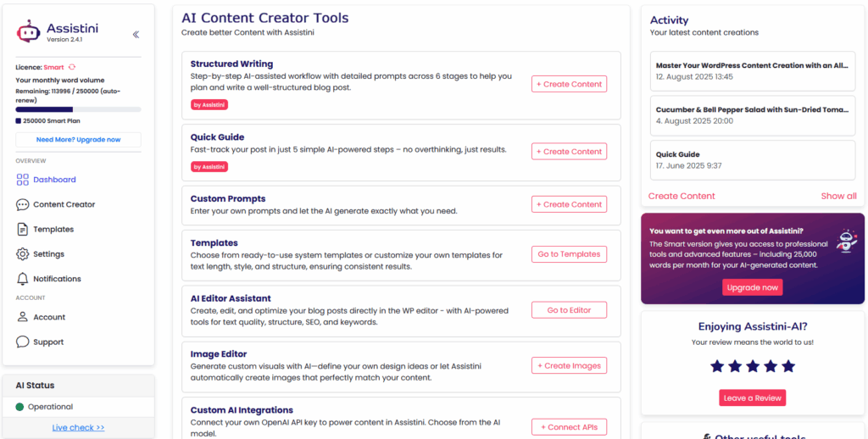Select the first review star
868x439 pixels.
(x=717, y=366)
